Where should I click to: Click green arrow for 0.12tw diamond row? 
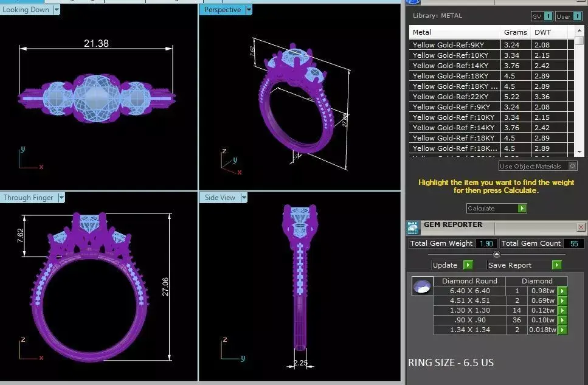pos(562,310)
